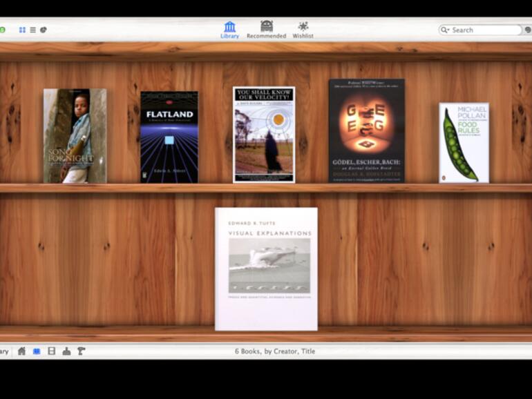
Task: Open the Wishlist section
Action: (x=303, y=30)
